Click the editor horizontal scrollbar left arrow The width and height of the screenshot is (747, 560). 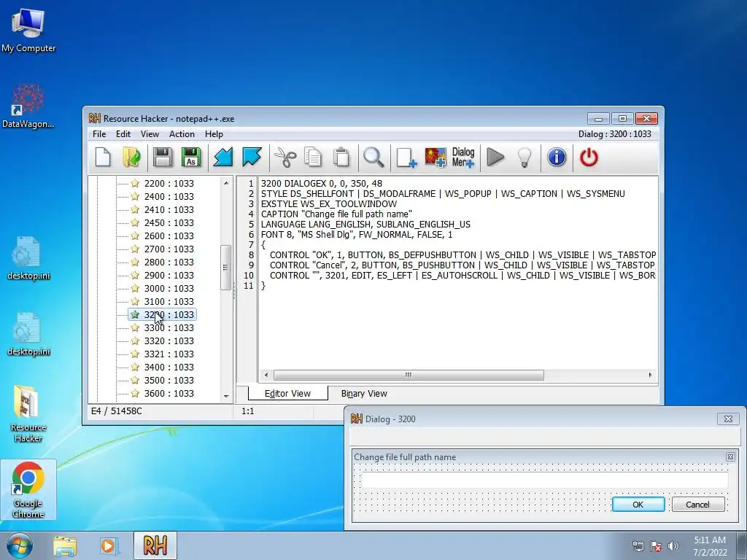click(x=266, y=376)
